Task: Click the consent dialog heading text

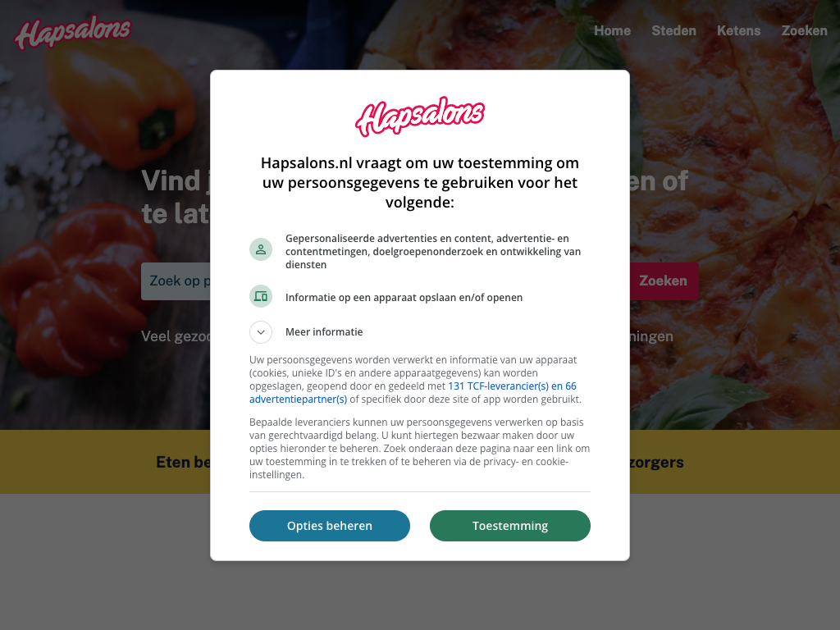Action: (420, 183)
